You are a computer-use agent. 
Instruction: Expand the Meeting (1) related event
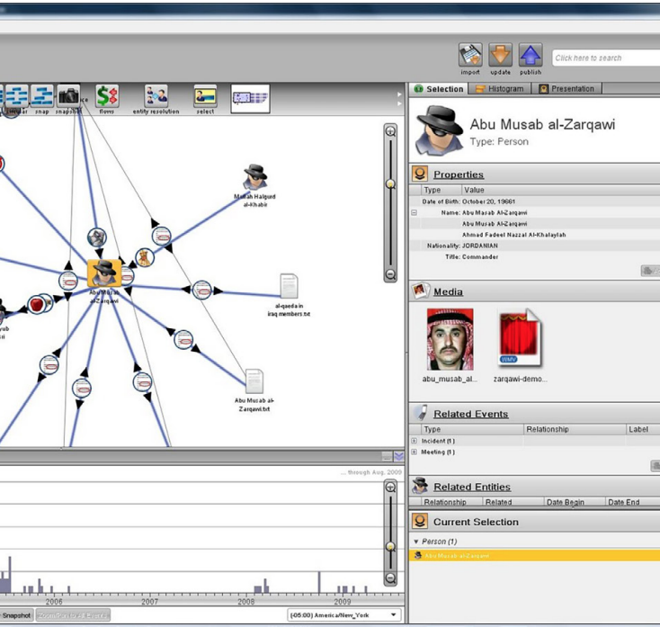[x=415, y=452]
